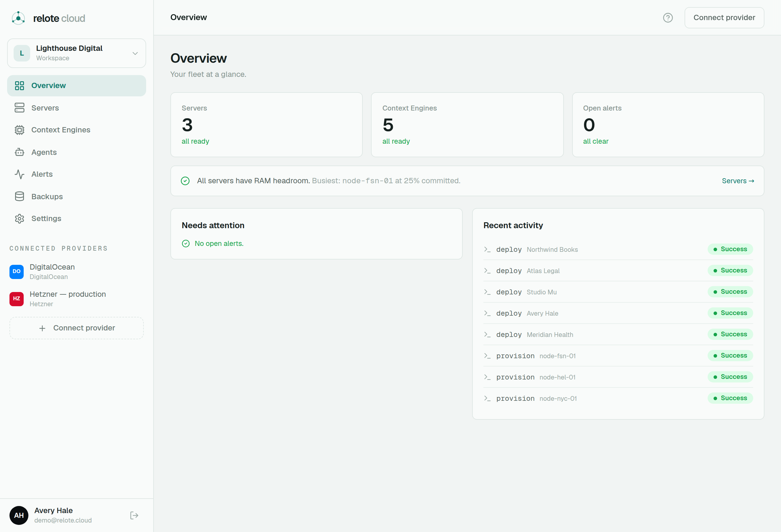Screen dimensions: 781x532
Task: Click dashed Connect provider button in sidebar
Action: coord(77,328)
